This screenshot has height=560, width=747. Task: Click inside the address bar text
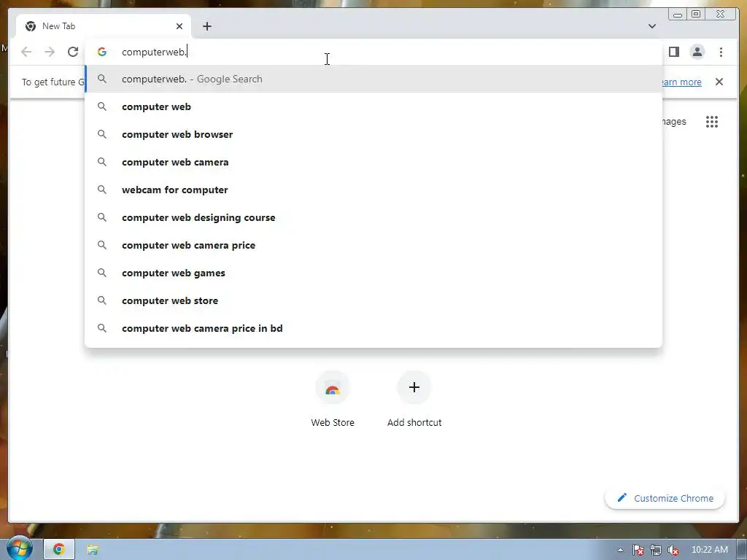(155, 52)
